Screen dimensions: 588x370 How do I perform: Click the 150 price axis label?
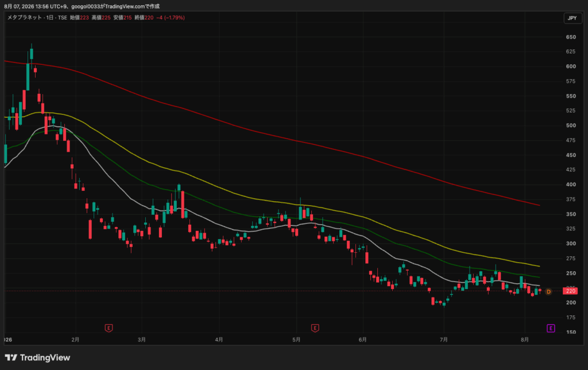point(571,332)
